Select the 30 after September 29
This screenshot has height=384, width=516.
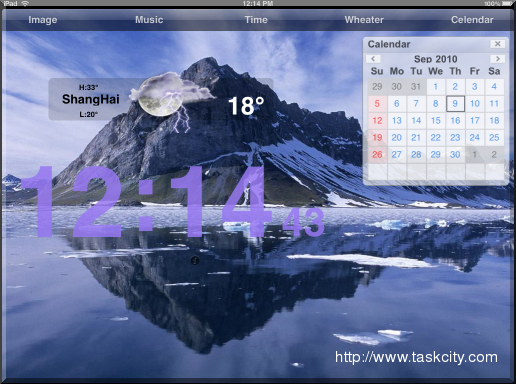[x=455, y=155]
